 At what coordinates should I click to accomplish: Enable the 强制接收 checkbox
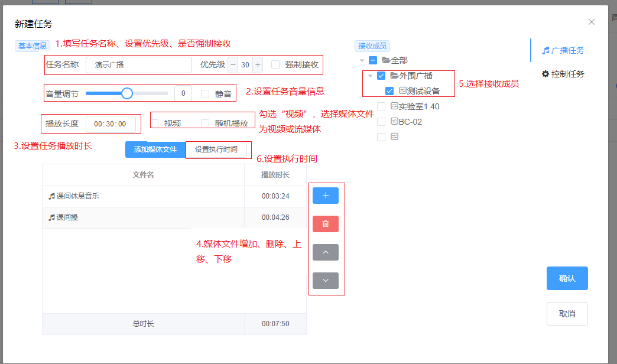275,64
